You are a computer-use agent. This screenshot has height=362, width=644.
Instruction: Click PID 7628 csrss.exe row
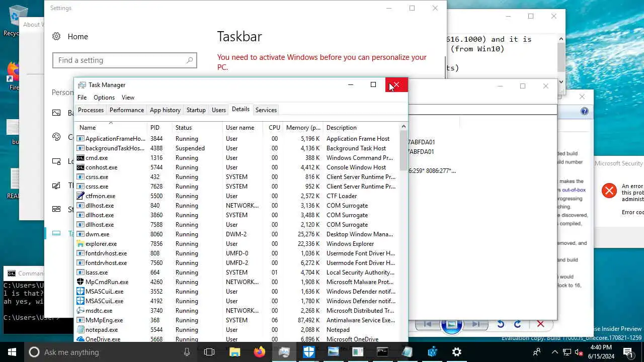[x=237, y=187]
